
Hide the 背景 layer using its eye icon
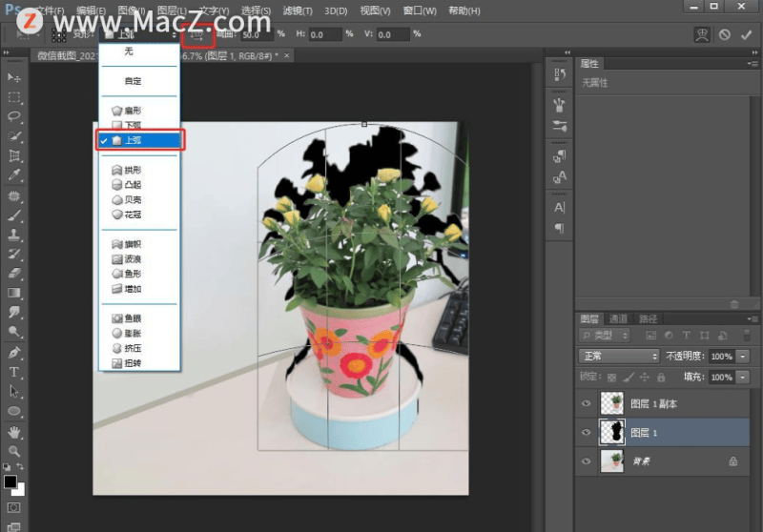point(587,460)
